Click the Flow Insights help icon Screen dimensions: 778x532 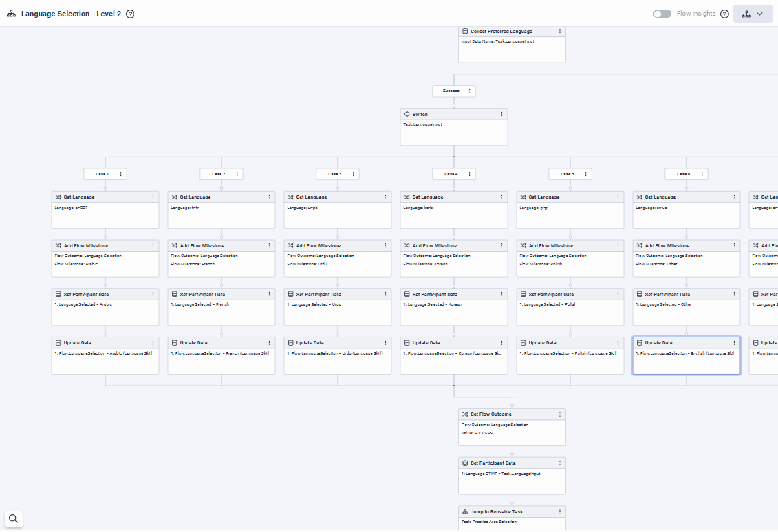[724, 14]
